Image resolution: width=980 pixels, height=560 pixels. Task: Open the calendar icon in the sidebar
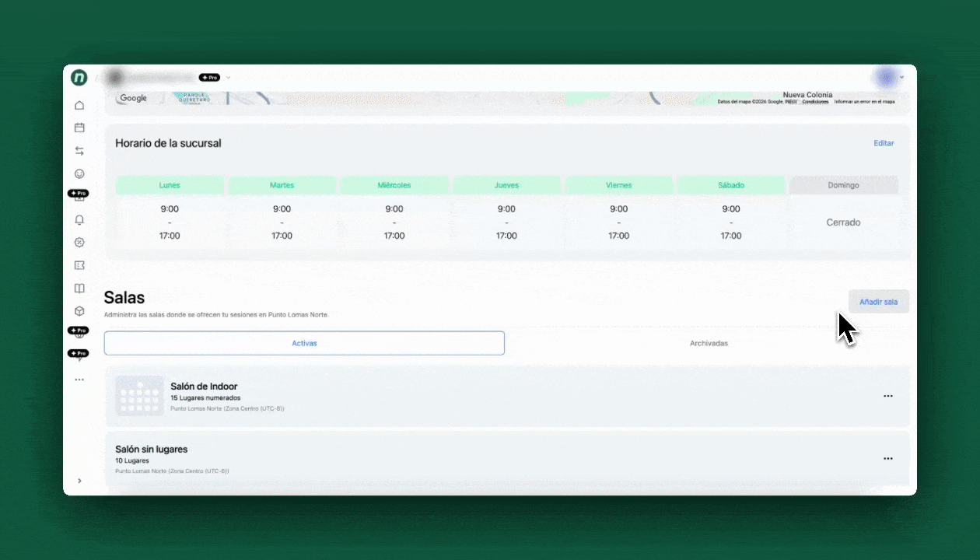click(x=79, y=128)
